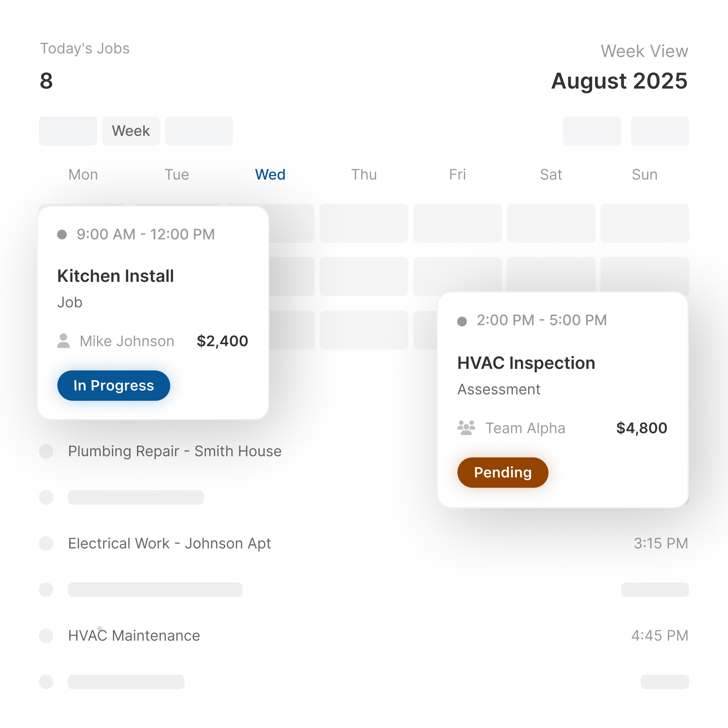Viewport: 728px width, 728px height.
Task: Switch to the Week tab
Action: click(131, 131)
